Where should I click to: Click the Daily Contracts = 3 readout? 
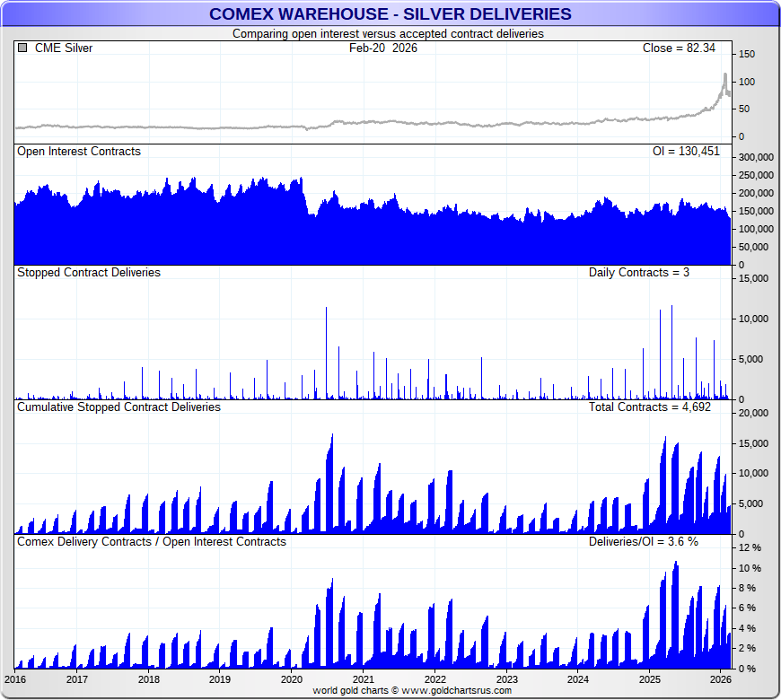(639, 272)
